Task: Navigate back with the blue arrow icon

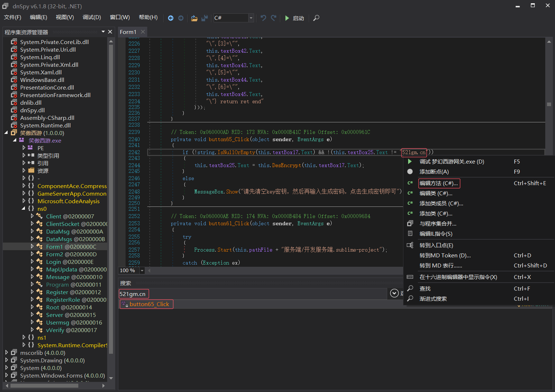Action: pos(171,18)
